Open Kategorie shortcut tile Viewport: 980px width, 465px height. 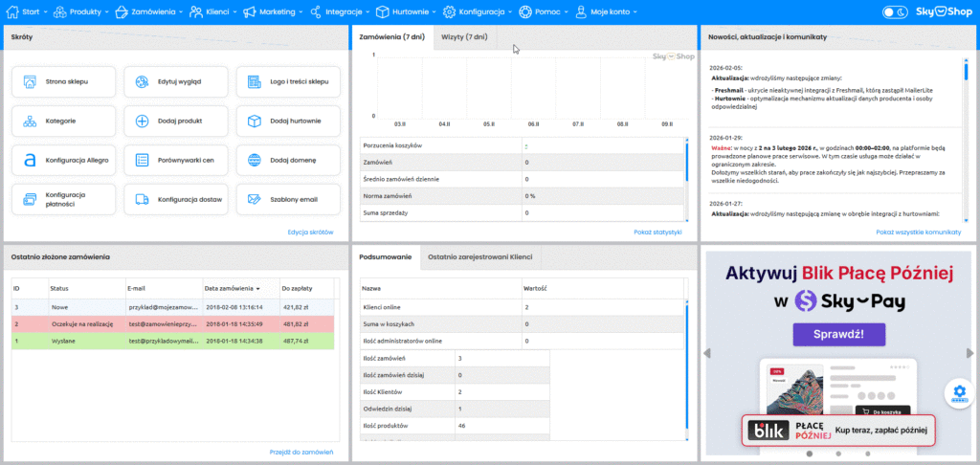tap(63, 122)
